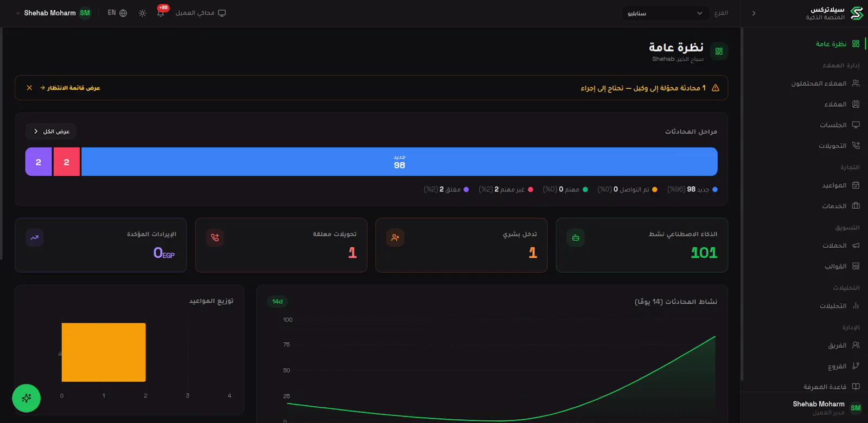The height and width of the screenshot is (423, 868).
Task: Open the الفرع branch dropdown
Action: tap(665, 13)
